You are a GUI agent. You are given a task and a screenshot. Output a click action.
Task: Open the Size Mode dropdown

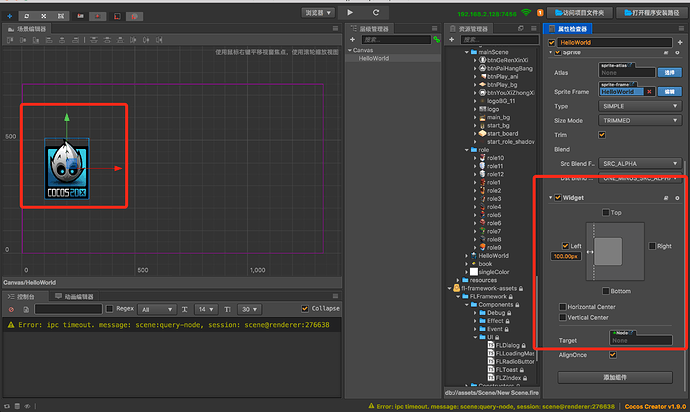pos(640,120)
